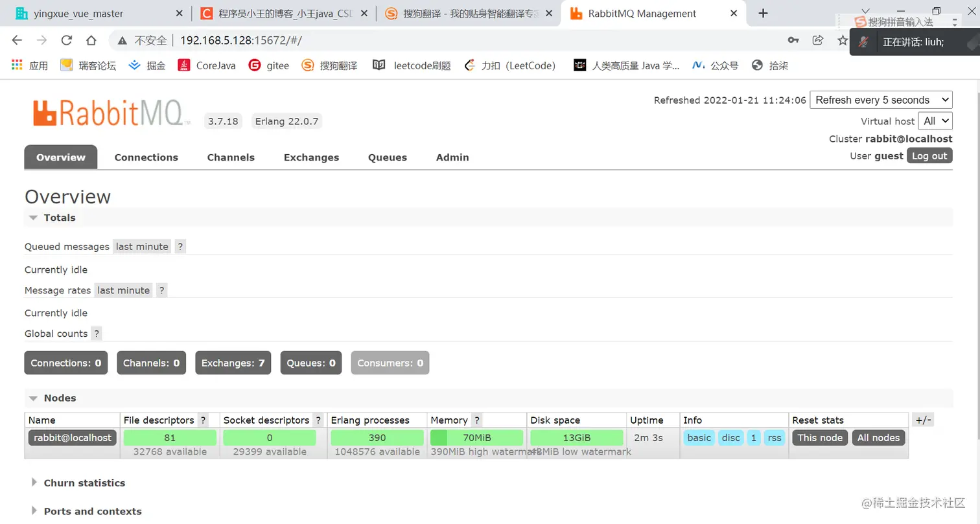The width and height of the screenshot is (980, 524).
Task: Open the leetcode刷题 bookmark
Action: click(x=412, y=65)
